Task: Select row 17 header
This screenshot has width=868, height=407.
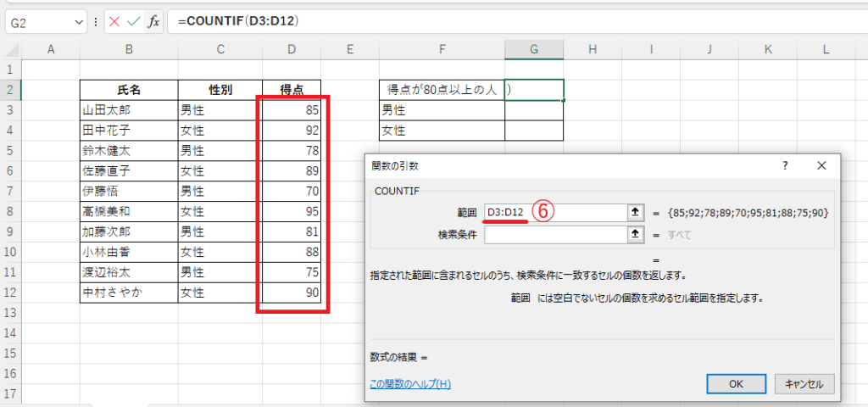Action: click(10, 394)
